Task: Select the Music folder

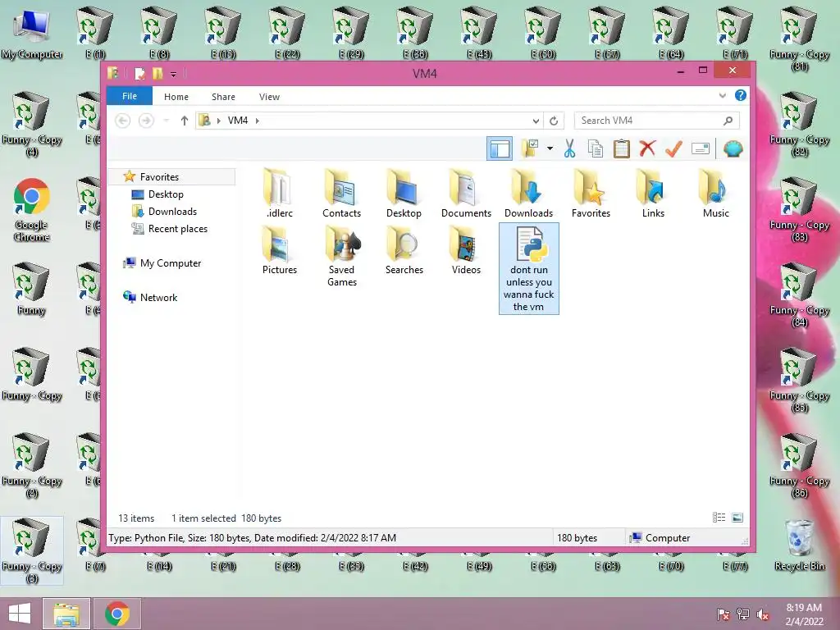Action: [715, 194]
